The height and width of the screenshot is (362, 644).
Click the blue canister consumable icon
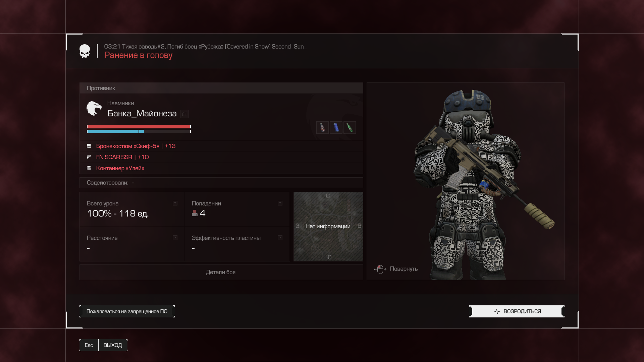point(336,127)
